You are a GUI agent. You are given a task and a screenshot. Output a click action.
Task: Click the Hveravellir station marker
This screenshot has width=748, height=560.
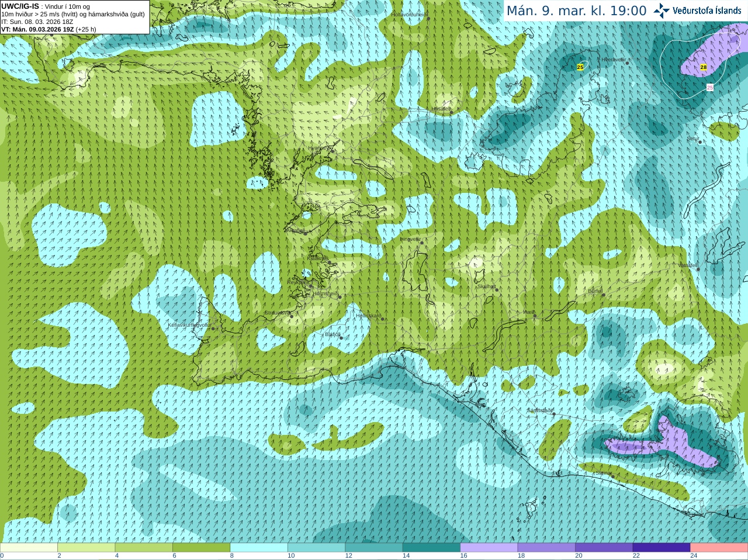(x=628, y=63)
